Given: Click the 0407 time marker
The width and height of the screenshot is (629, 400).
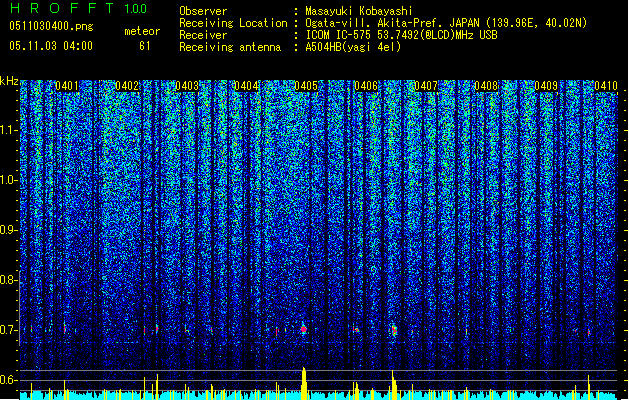Looking at the screenshot, I should pos(426,86).
